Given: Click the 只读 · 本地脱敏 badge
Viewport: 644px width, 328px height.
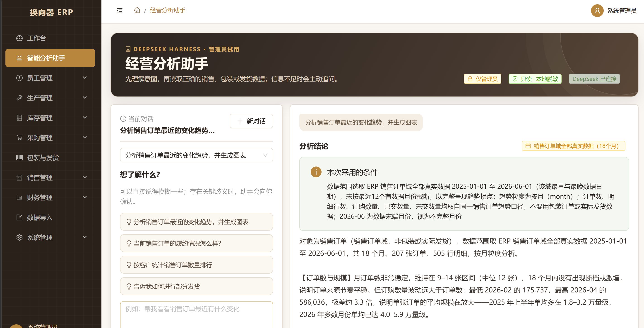Looking at the screenshot, I should 535,79.
